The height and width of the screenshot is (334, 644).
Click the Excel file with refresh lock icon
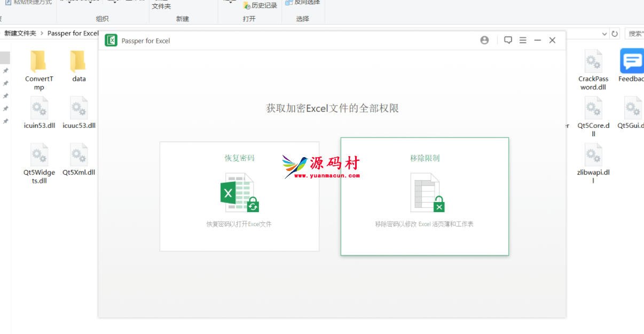(239, 192)
